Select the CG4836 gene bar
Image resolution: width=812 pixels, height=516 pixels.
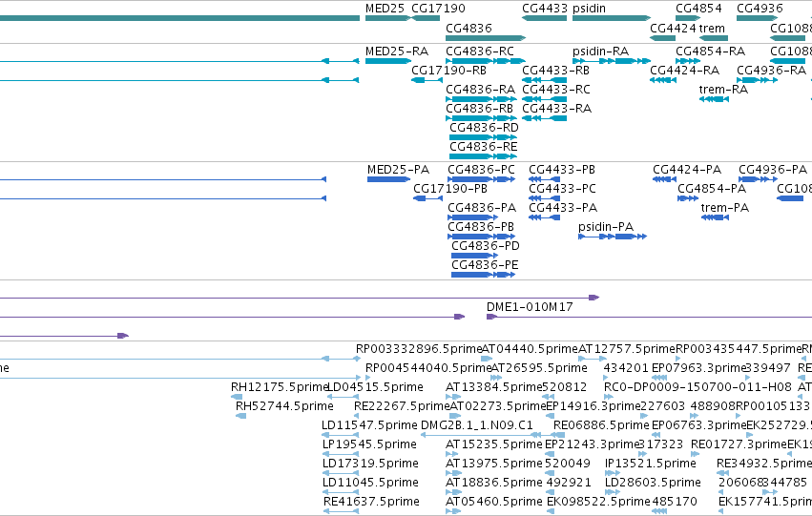pos(486,38)
